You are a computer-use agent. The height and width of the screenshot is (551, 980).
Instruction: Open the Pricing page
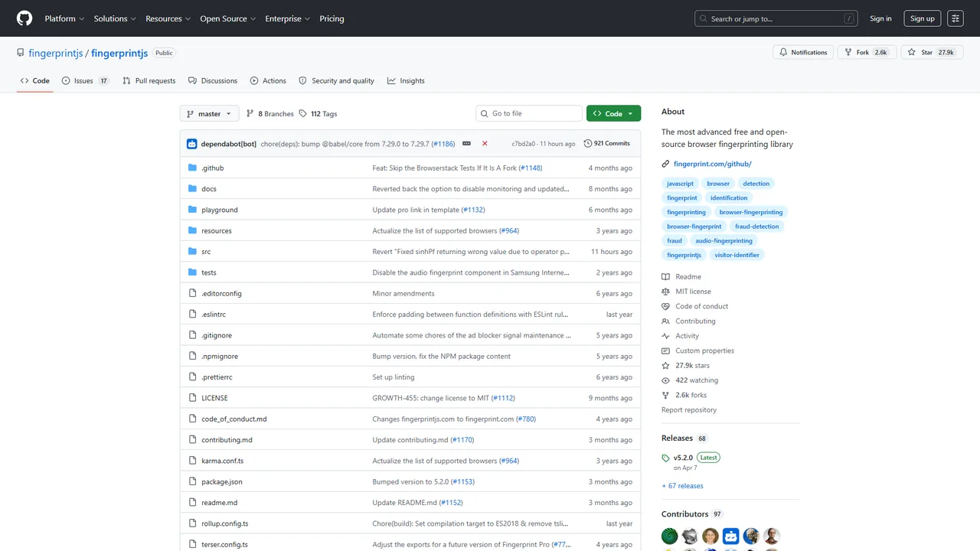point(332,18)
